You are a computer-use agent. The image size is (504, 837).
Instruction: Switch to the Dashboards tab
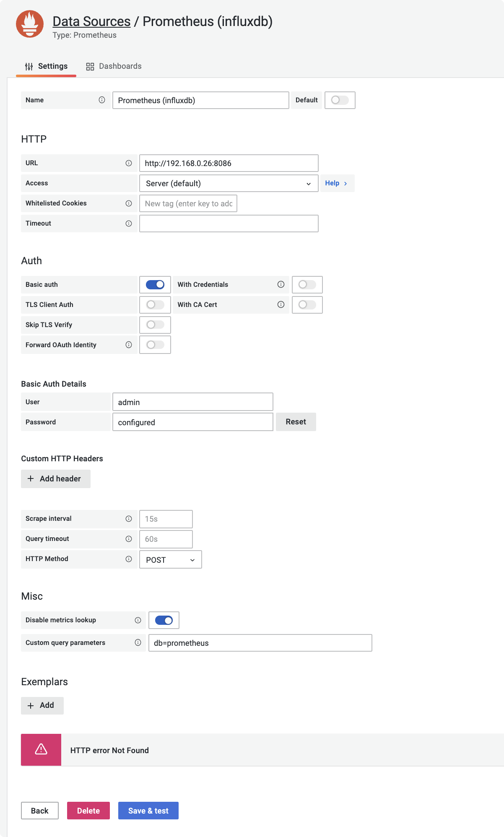[x=114, y=66]
